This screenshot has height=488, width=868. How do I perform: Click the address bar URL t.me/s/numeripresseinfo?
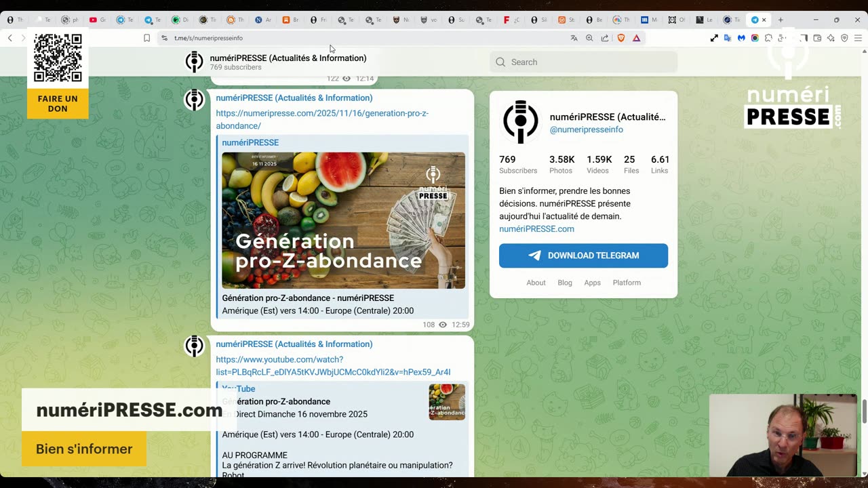coord(208,38)
